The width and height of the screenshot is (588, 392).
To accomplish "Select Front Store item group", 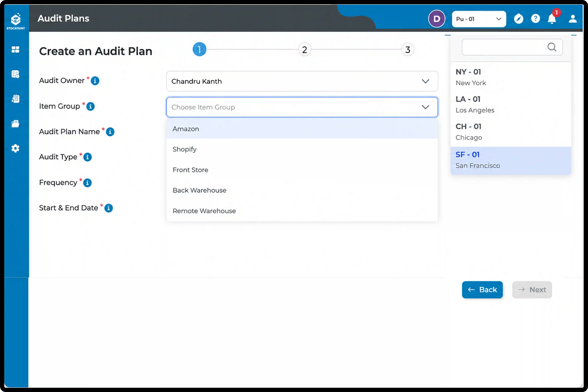I will click(302, 170).
